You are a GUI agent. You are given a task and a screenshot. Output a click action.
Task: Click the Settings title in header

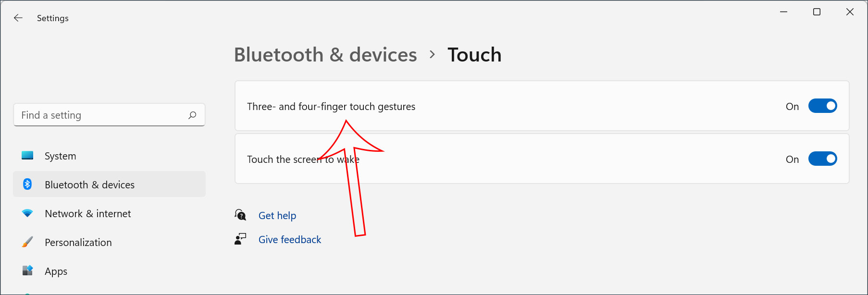point(52,18)
